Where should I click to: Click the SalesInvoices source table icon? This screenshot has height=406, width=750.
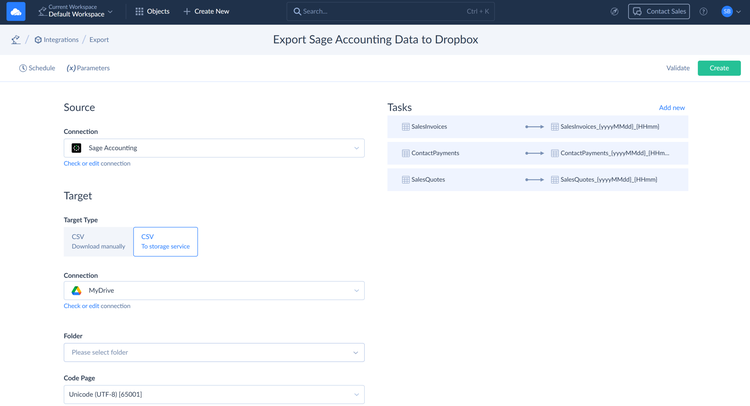click(x=406, y=127)
